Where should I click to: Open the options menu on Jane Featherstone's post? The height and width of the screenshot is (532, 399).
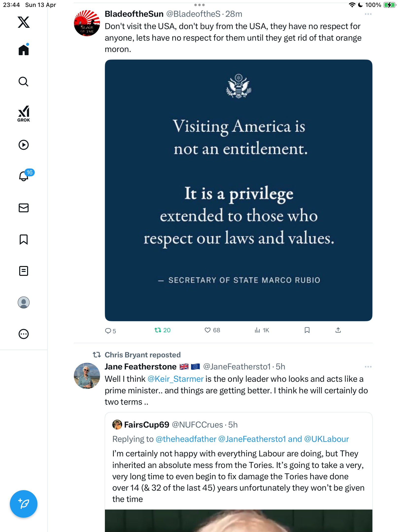point(368,367)
